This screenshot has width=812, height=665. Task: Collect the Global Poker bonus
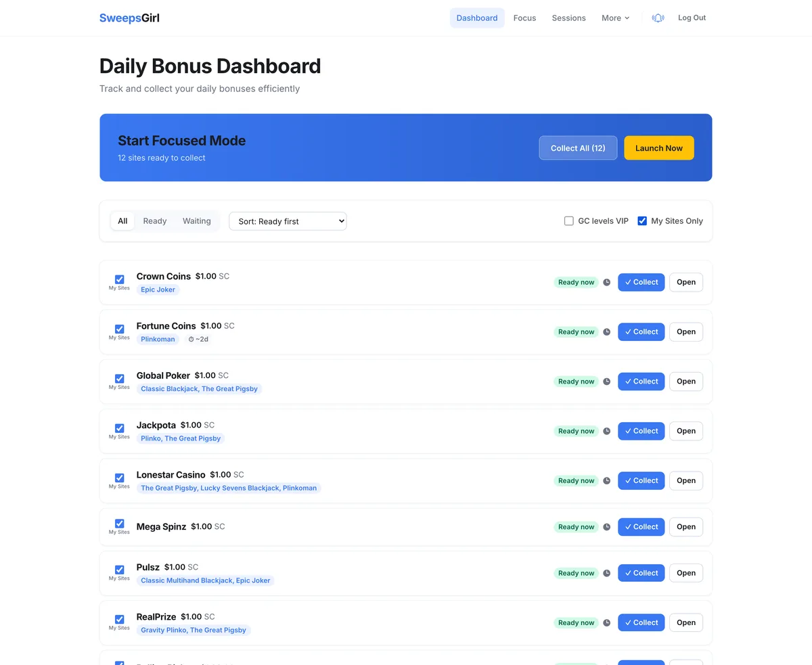641,382
